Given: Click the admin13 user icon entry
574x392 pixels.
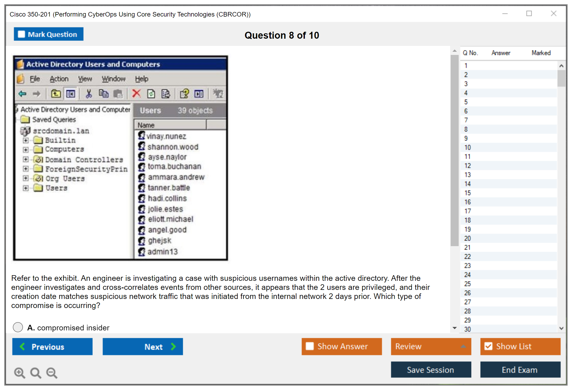Looking at the screenshot, I should click(142, 251).
